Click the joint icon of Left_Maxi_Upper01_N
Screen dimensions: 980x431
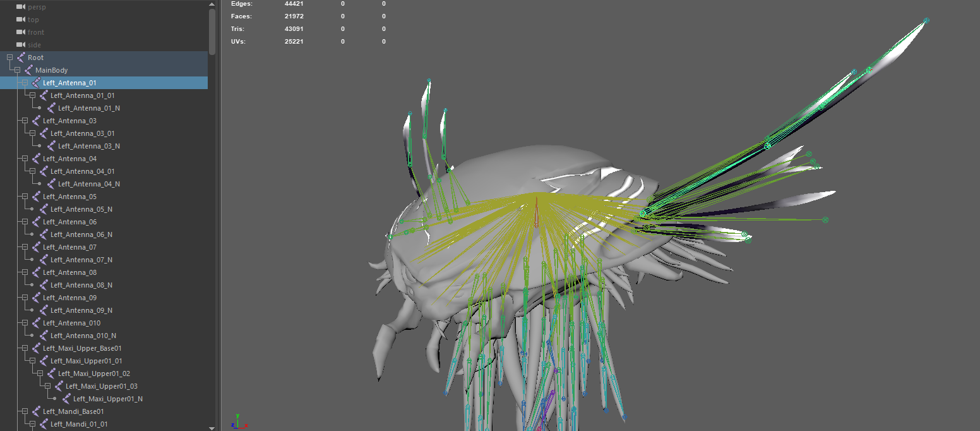pos(66,399)
